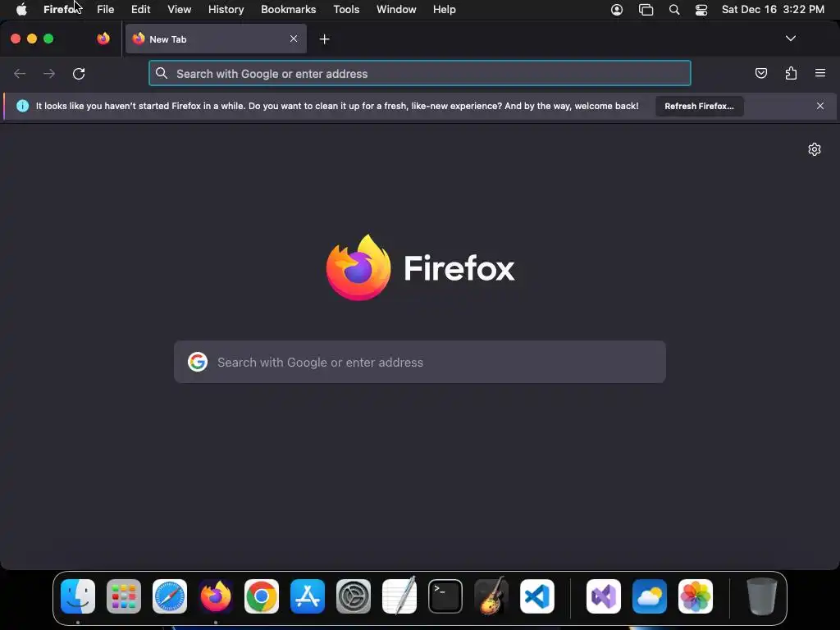
Task: Open the Tools menu
Action: 346,10
